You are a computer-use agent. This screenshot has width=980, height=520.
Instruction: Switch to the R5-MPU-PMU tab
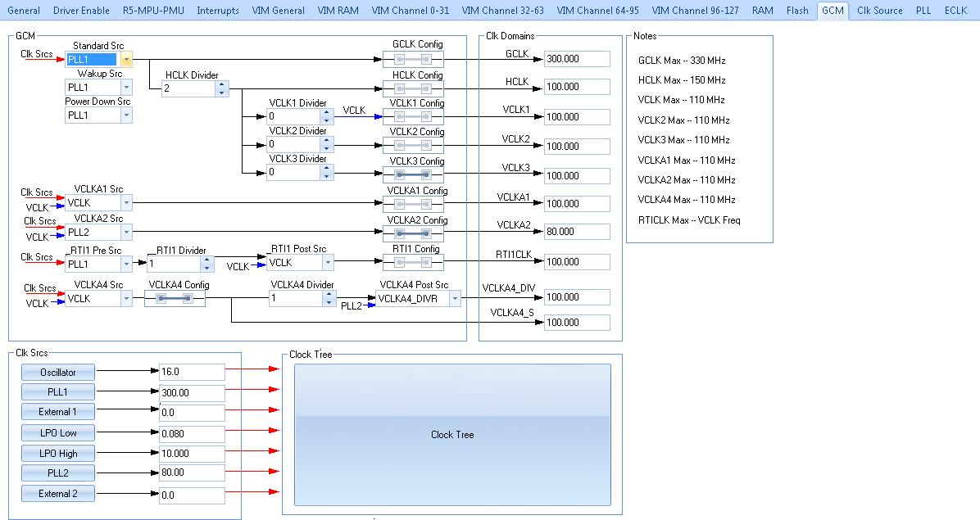coord(153,11)
